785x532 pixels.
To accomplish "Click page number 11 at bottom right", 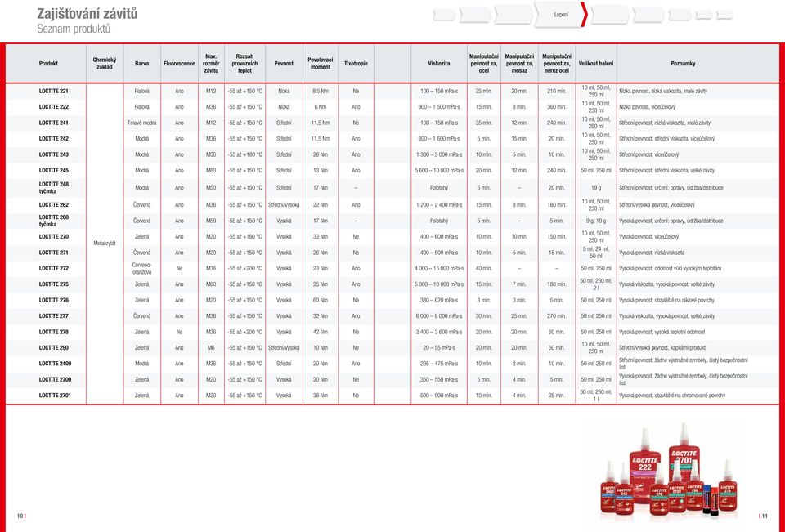I will click(765, 516).
